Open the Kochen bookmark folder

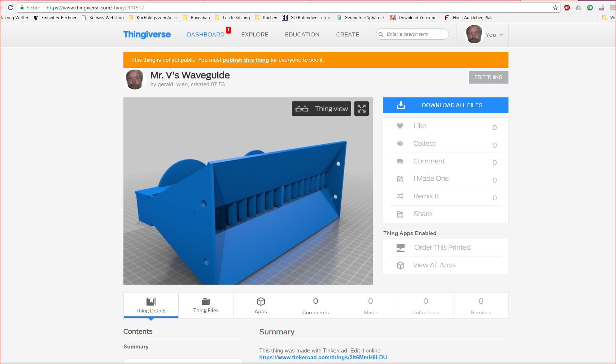pos(266,18)
